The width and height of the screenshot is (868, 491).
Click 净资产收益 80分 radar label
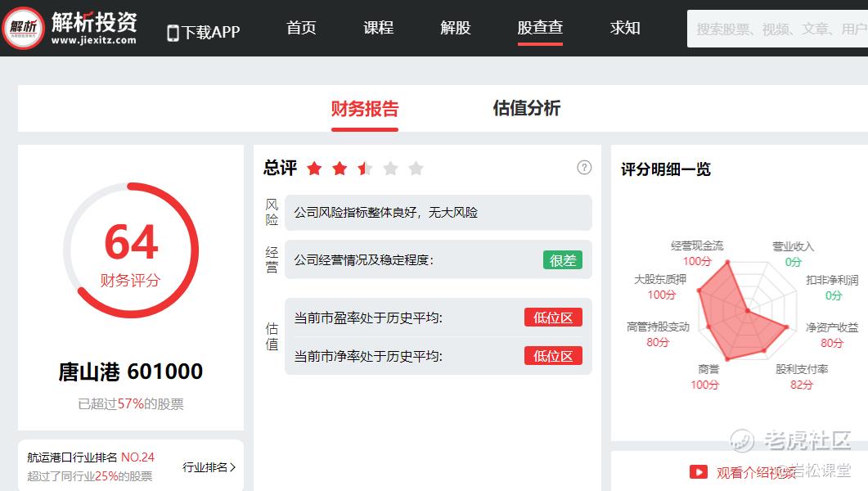tap(832, 335)
